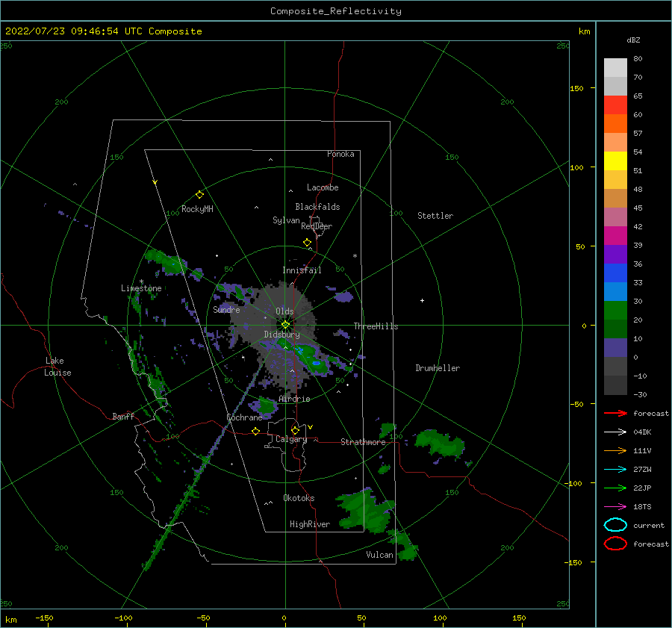Click the Innisfail label
Screen dimensions: 672x628
tap(302, 270)
